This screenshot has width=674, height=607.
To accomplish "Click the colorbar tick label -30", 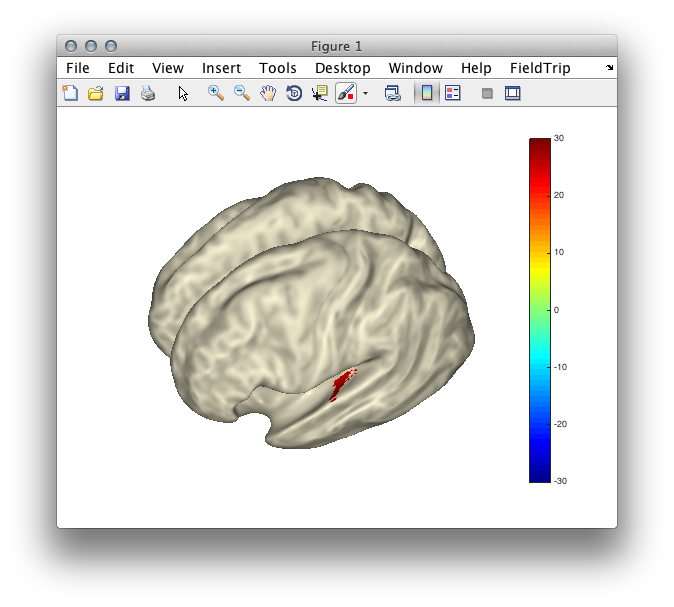I will (x=560, y=481).
